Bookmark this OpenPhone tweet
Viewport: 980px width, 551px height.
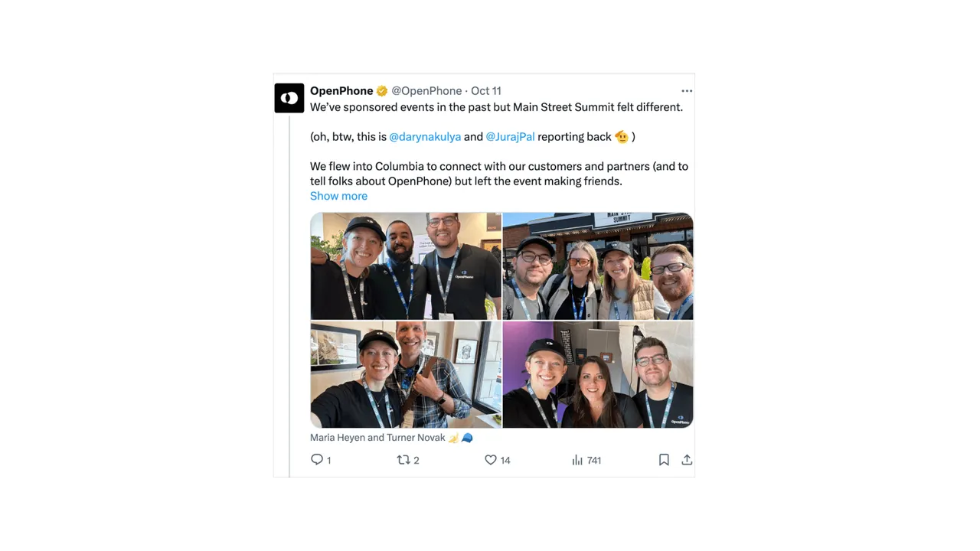point(664,459)
